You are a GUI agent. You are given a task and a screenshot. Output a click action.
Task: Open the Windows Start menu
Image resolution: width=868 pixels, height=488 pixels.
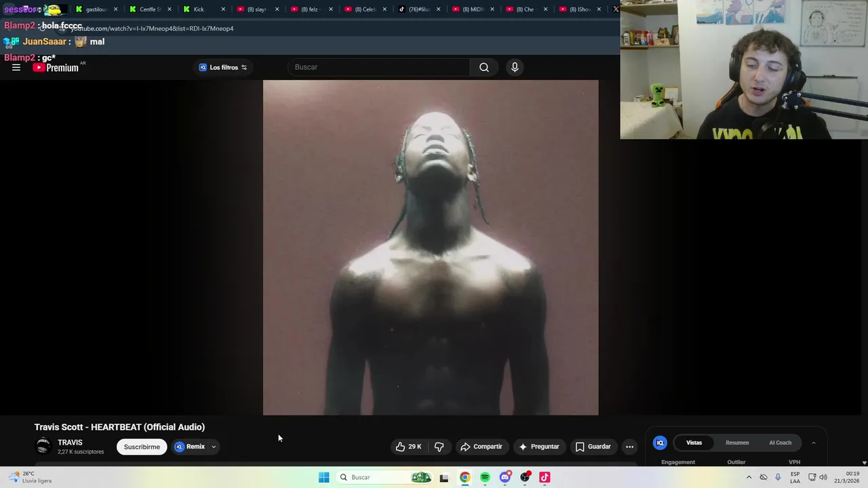(324, 477)
